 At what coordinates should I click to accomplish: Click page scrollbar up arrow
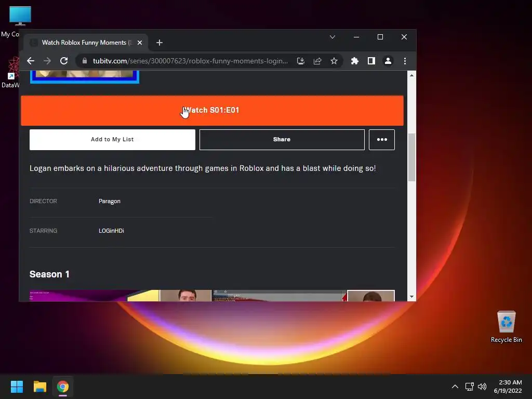[411, 75]
